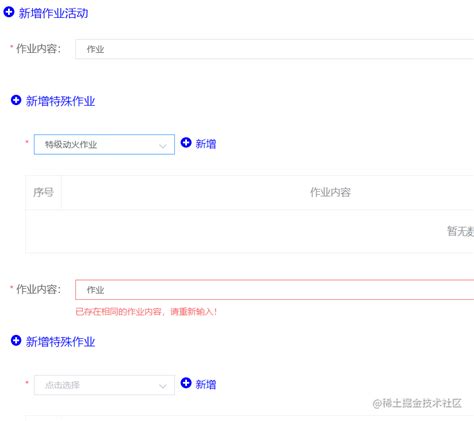Click the 新增 text beside the 特级动火作业 dropdown
This screenshot has width=474, height=421.
pos(206,144)
